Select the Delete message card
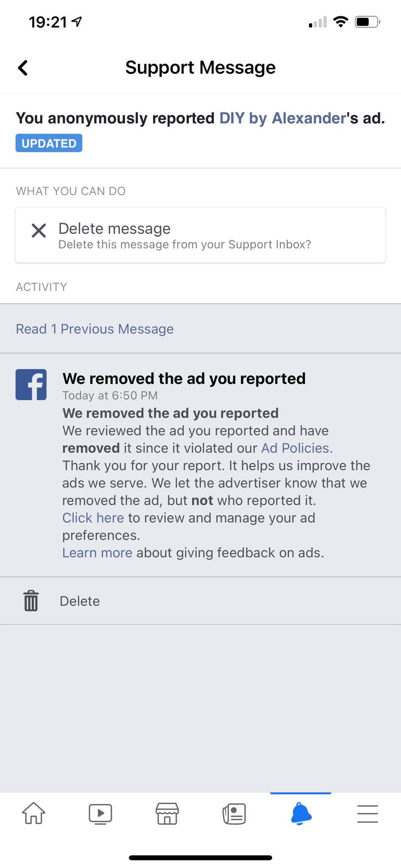Image resolution: width=401 pixels, height=868 pixels. pos(200,235)
